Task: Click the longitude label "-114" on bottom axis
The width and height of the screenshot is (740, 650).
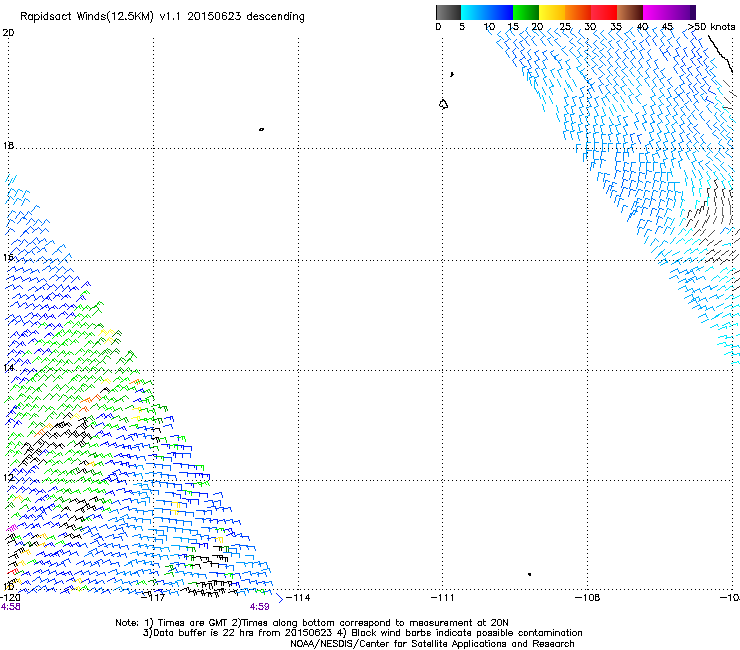Action: tap(298, 598)
